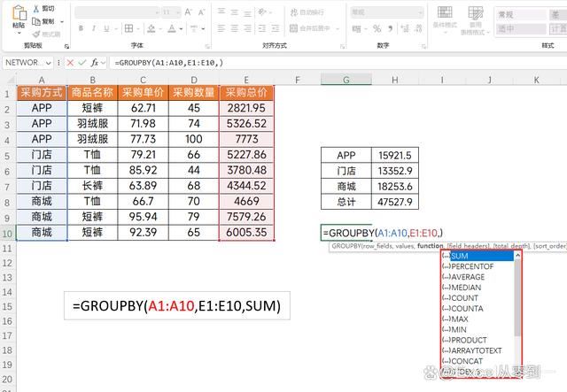This screenshot has width=567, height=392.
Task: Click Merge and Center button
Action: pos(310,28)
